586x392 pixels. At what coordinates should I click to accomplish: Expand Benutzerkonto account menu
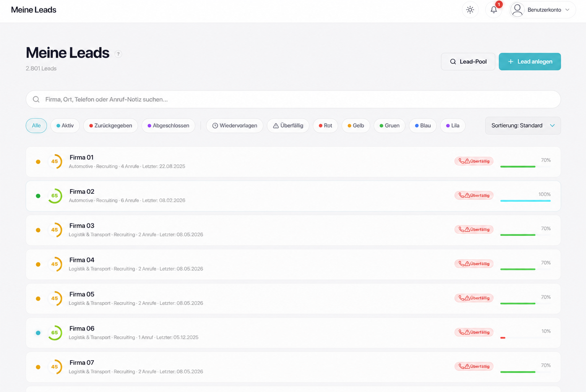(542, 10)
